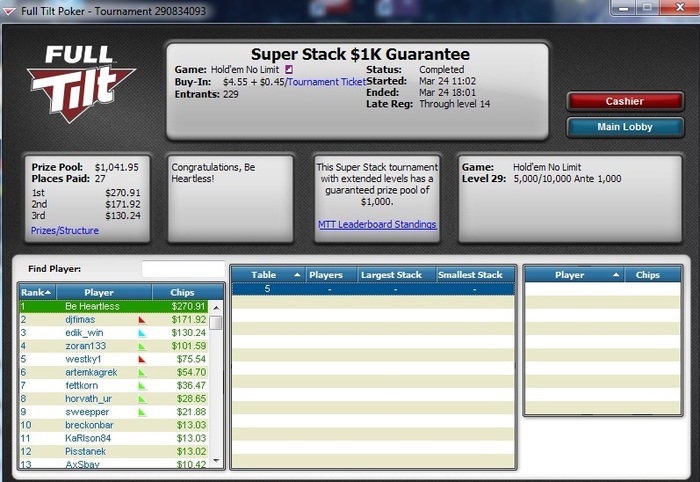The width and height of the screenshot is (700, 482).
Task: Select player KaRlson84 in standings
Action: click(114, 439)
